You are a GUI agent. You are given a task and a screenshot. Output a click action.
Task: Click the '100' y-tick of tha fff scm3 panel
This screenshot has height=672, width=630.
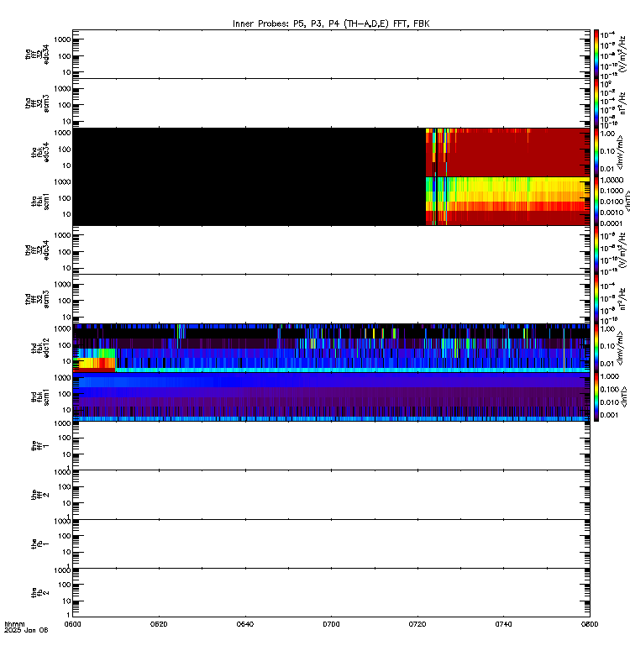pos(65,105)
